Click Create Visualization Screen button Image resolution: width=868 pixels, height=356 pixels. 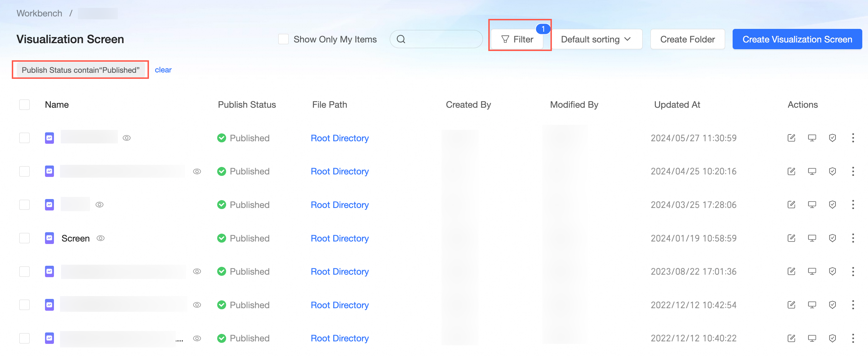pyautogui.click(x=797, y=39)
